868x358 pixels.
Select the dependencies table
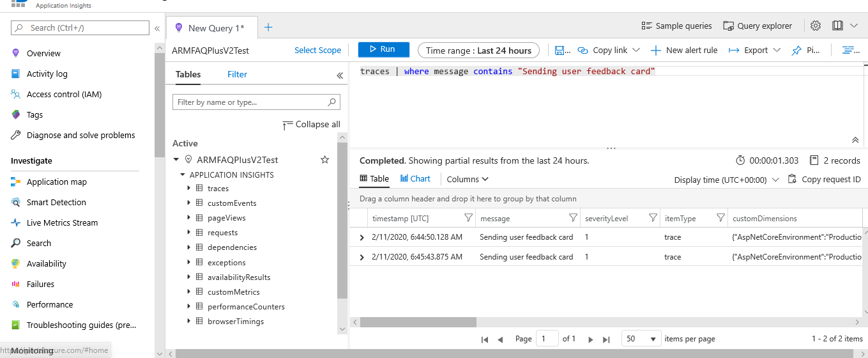232,247
